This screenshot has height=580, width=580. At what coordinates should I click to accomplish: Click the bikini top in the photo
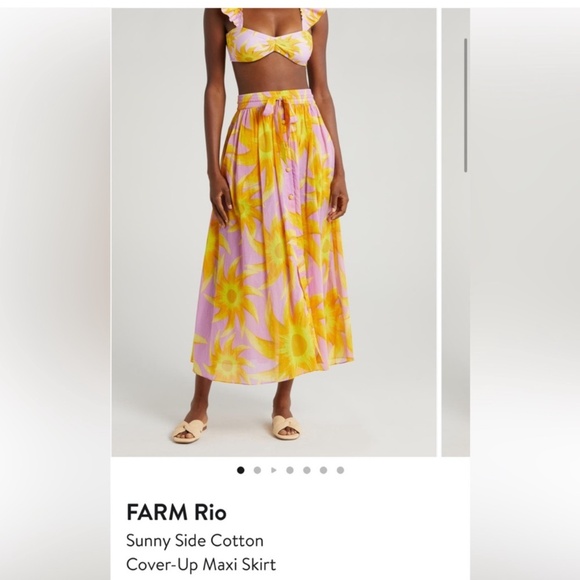[x=272, y=44]
